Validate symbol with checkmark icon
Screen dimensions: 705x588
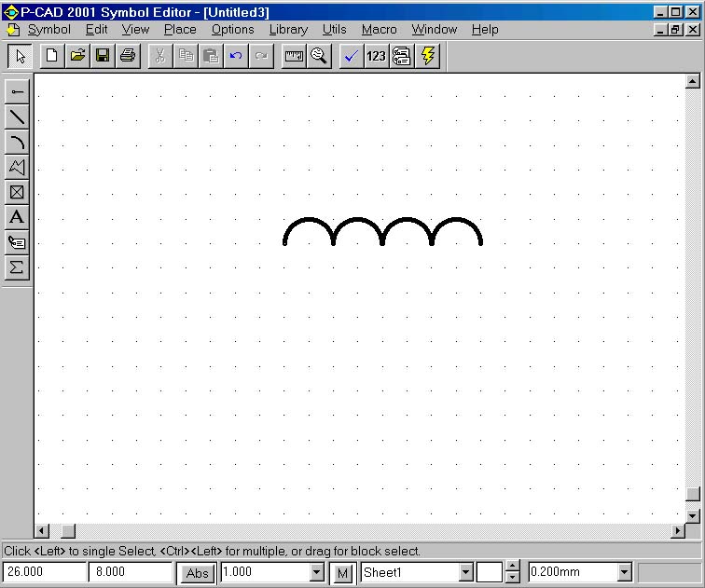coord(352,56)
